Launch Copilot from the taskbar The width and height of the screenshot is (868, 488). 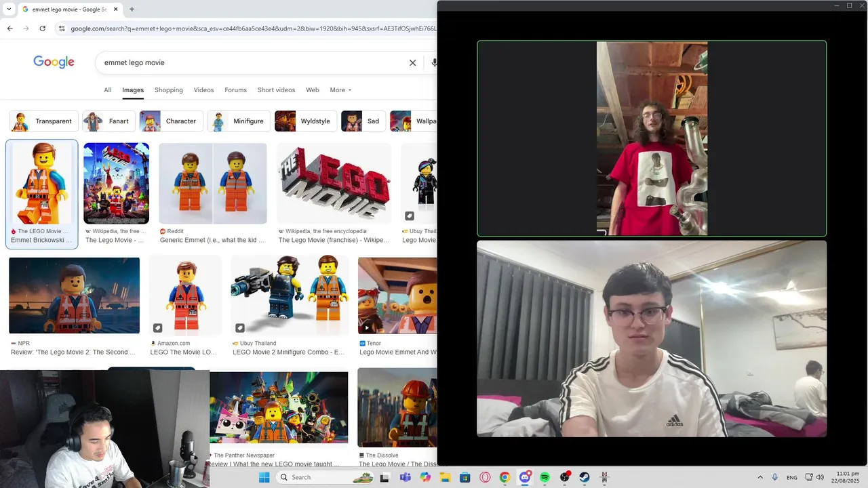pyautogui.click(x=425, y=477)
